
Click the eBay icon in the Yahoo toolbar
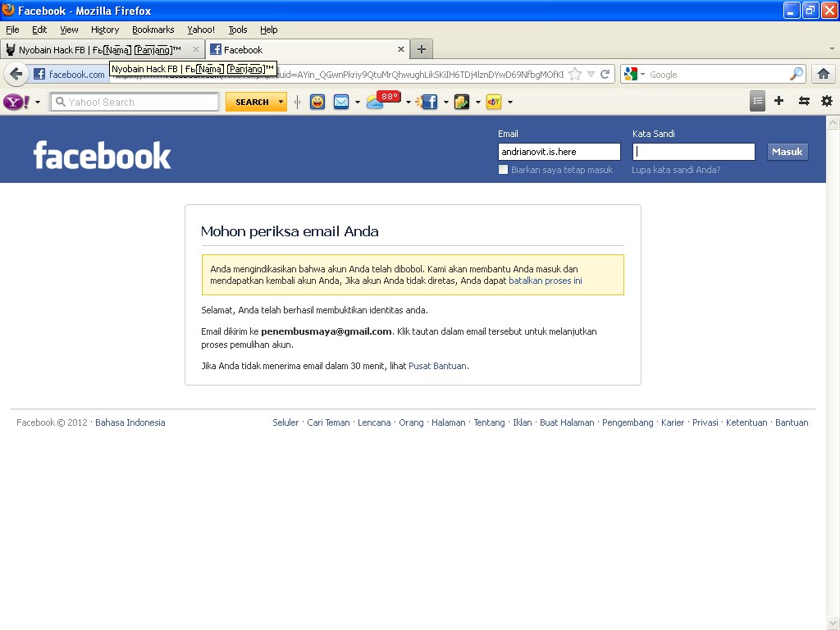point(494,102)
